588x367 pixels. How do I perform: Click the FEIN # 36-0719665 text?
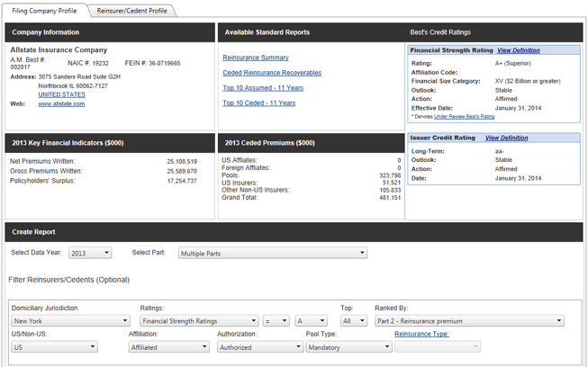[152, 63]
